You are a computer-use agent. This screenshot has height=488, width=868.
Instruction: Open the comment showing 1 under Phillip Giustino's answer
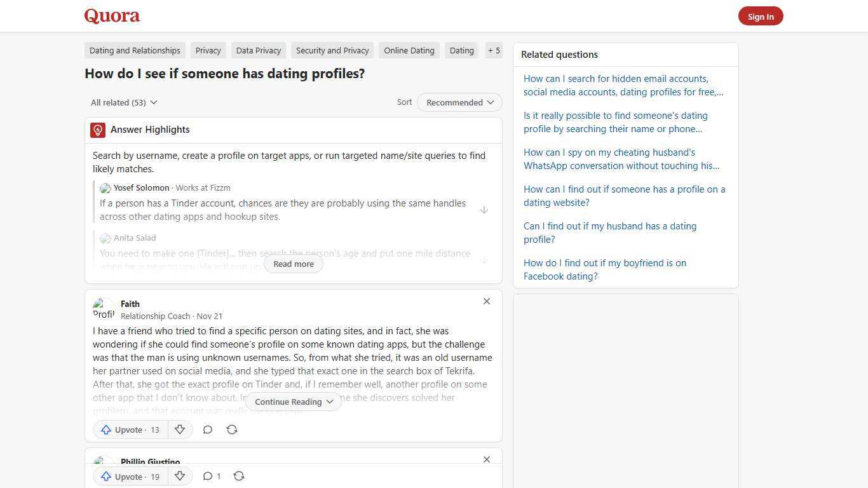pyautogui.click(x=212, y=476)
